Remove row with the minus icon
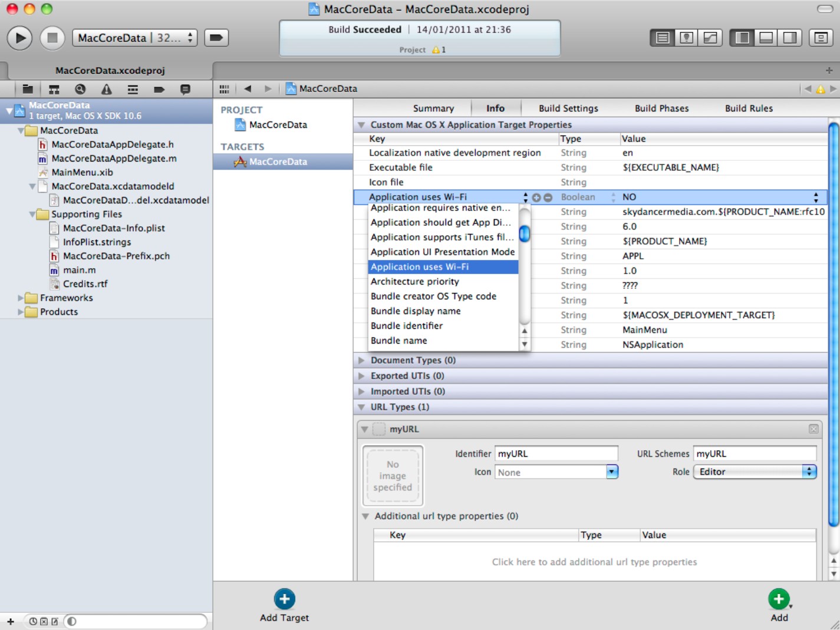Screen dimensions: 840x630 pyautogui.click(x=548, y=197)
